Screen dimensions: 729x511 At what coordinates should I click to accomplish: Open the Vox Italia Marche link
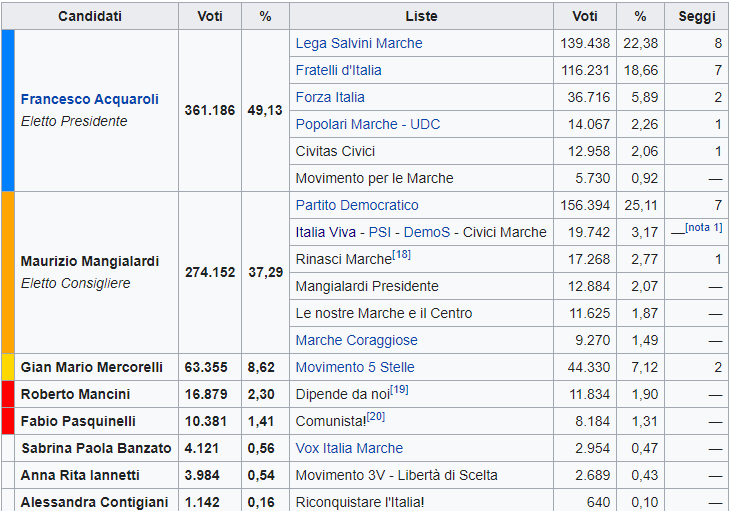coord(349,448)
